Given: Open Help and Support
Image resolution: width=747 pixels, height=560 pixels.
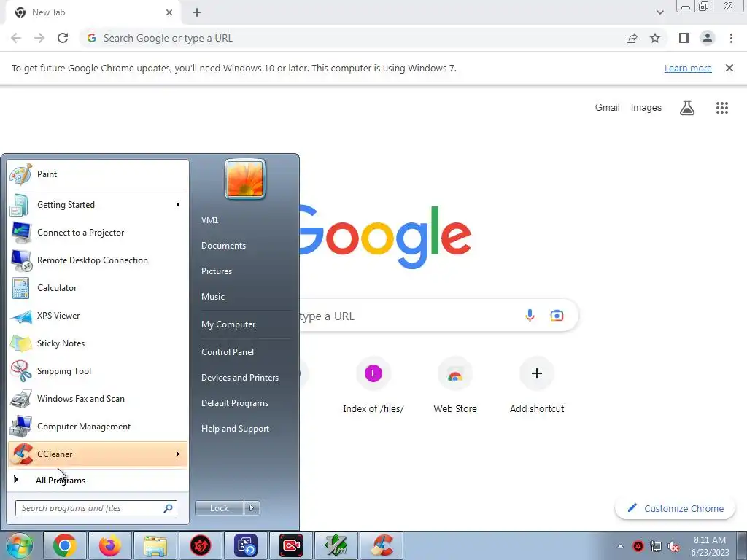Looking at the screenshot, I should point(236,429).
